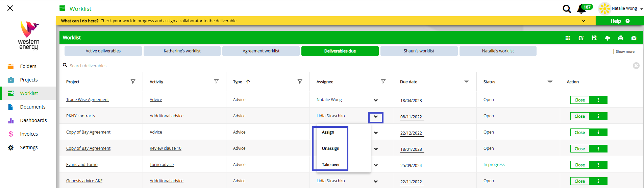
Task: Close the sidebar with the X icon
Action: (10, 8)
